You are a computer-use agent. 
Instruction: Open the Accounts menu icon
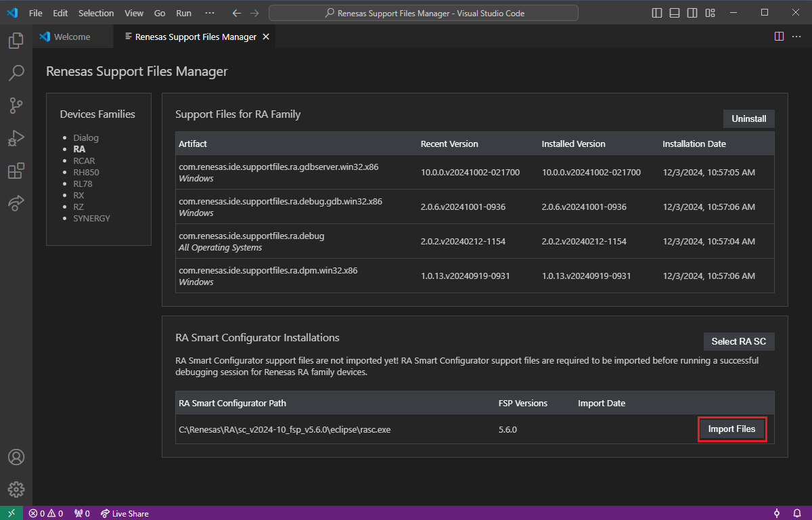[16, 457]
